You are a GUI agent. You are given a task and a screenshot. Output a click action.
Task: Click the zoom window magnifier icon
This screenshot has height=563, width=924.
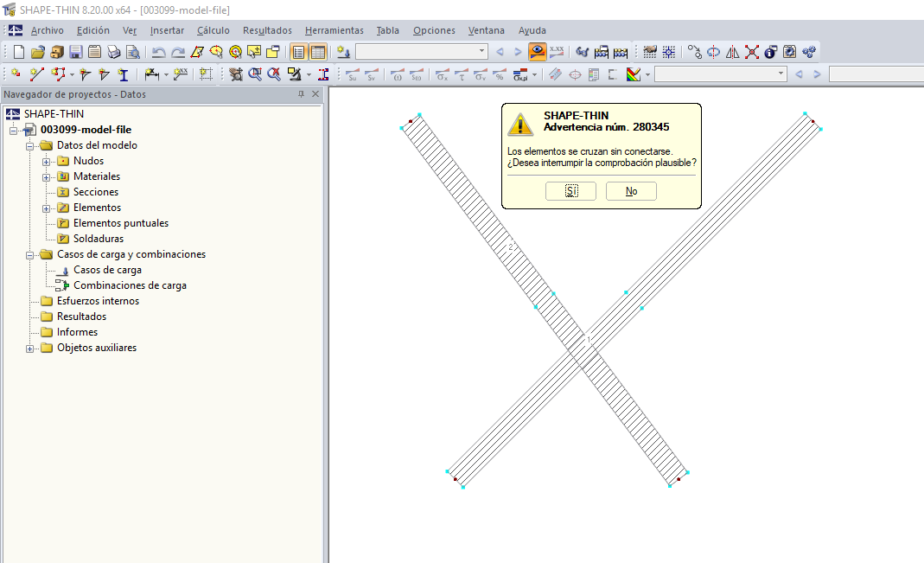255,74
